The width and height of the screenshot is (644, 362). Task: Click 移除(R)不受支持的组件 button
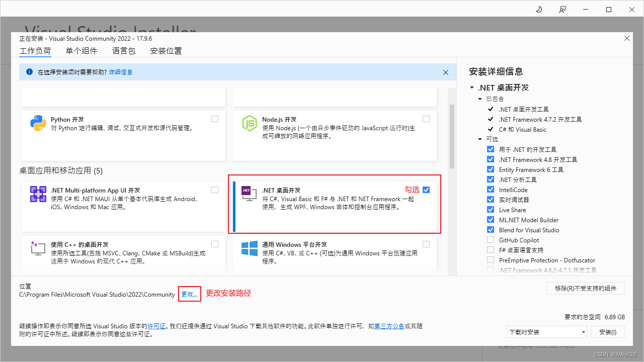coord(586,288)
